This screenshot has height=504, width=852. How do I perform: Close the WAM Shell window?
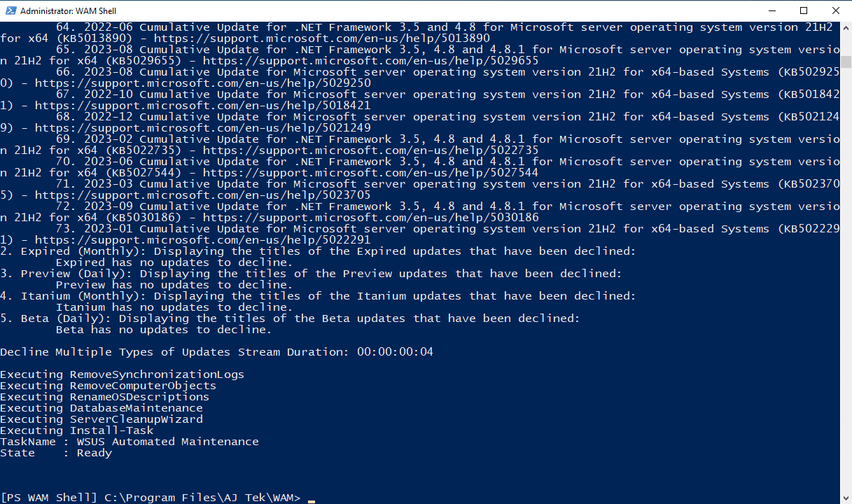[836, 10]
